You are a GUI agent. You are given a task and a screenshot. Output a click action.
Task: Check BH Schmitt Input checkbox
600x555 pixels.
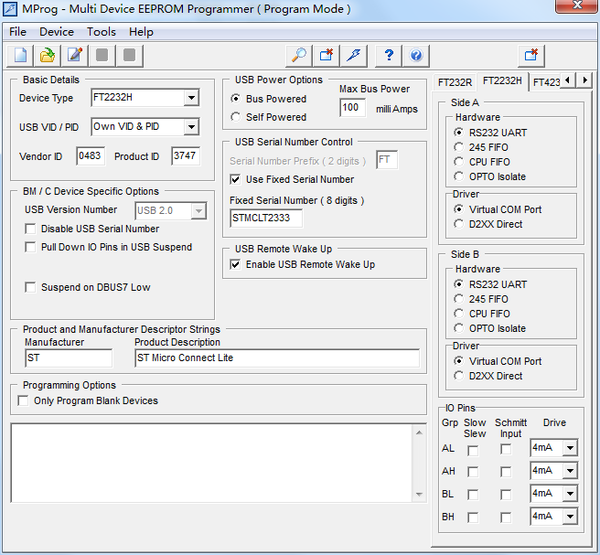[505, 517]
